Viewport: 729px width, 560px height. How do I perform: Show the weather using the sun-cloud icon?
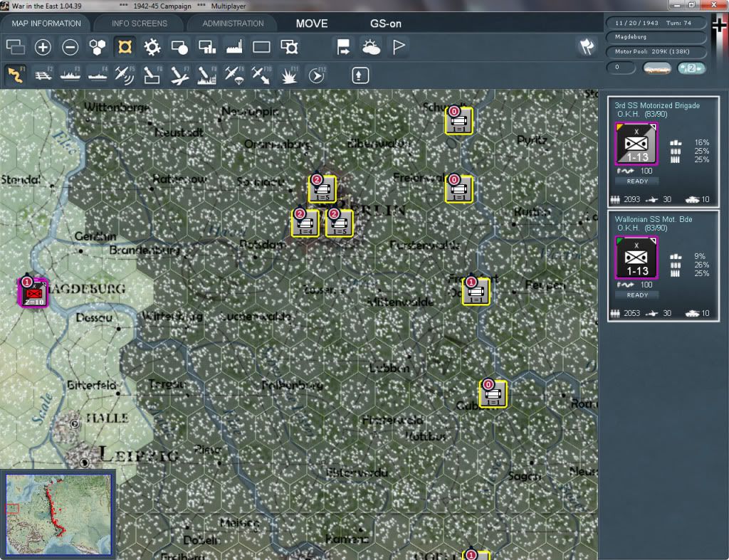371,47
